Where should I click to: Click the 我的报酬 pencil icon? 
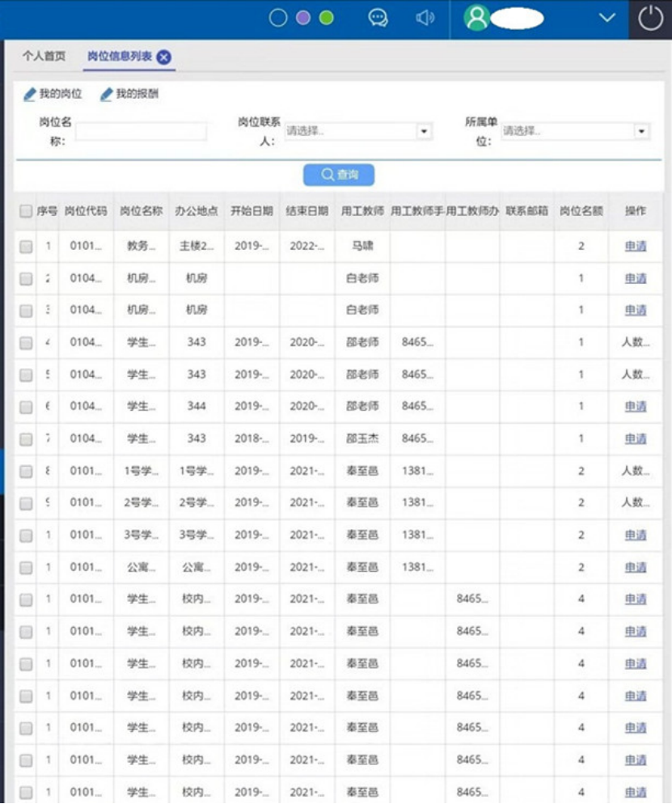coord(106,95)
